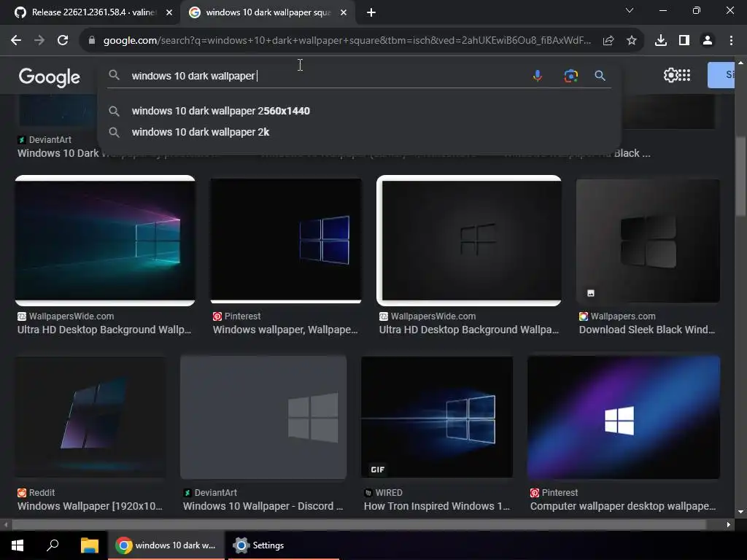The height and width of the screenshot is (560, 747).
Task: Open the dark embossed logo WallpapersWide thumbnail
Action: coord(469,241)
